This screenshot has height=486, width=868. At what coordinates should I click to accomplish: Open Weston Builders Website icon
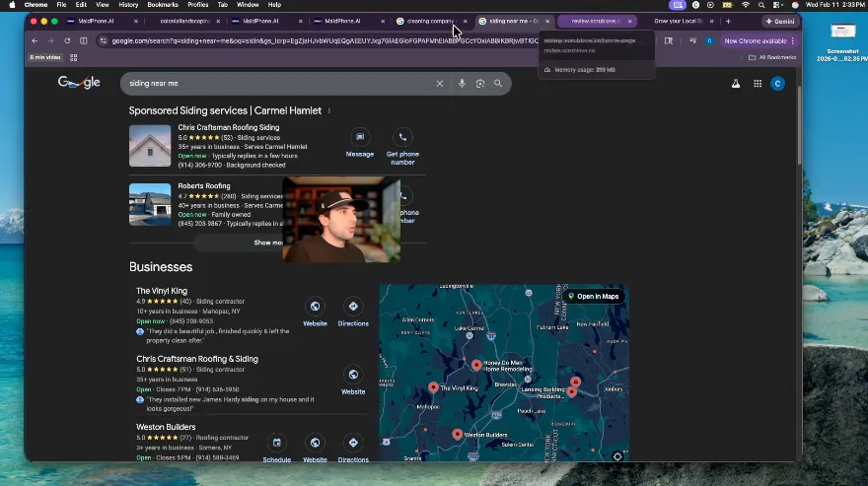point(315,443)
